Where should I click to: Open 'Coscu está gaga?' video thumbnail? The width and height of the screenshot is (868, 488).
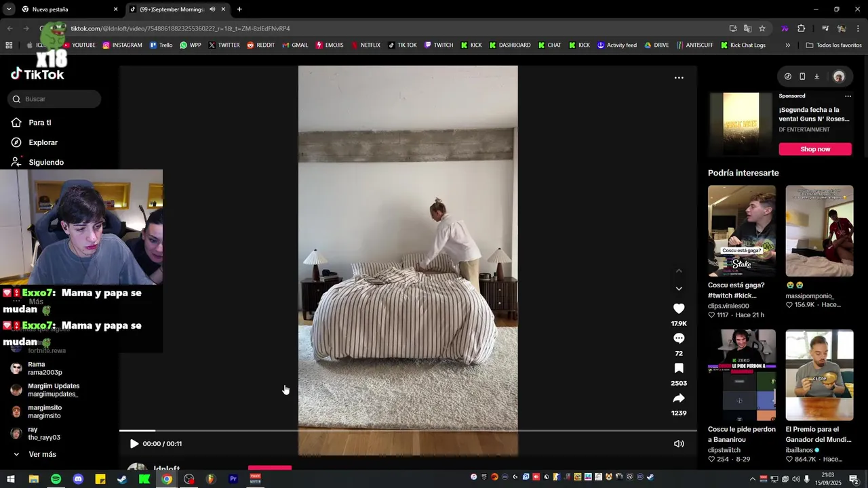pos(742,230)
